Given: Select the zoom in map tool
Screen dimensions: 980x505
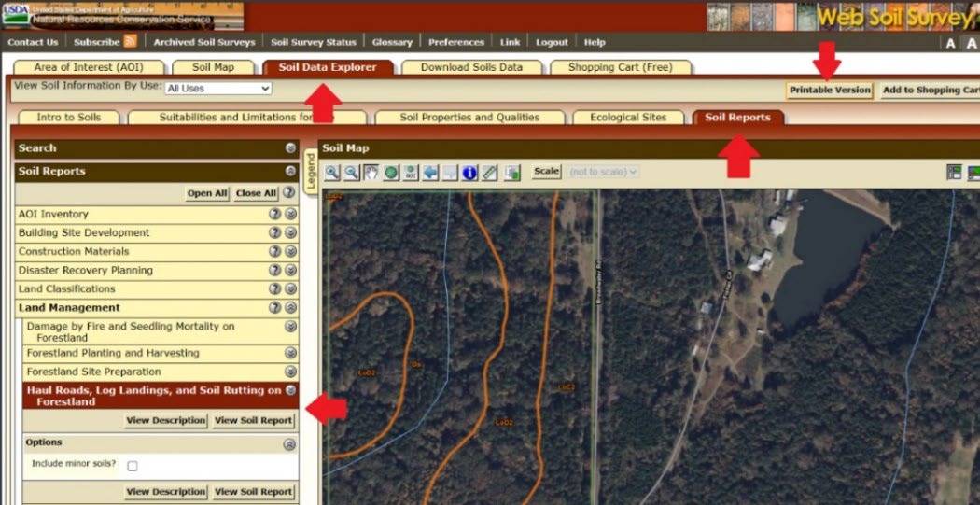Looking at the screenshot, I should point(332,173).
